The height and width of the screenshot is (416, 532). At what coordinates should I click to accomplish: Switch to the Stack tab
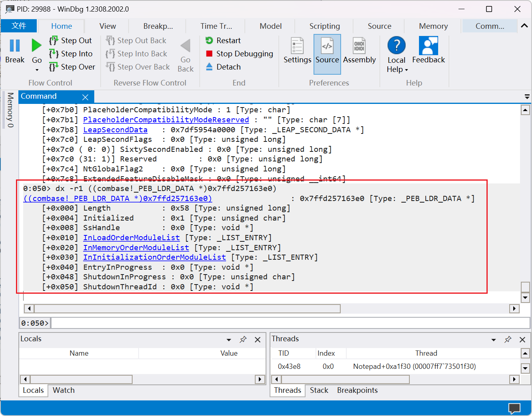[319, 390]
